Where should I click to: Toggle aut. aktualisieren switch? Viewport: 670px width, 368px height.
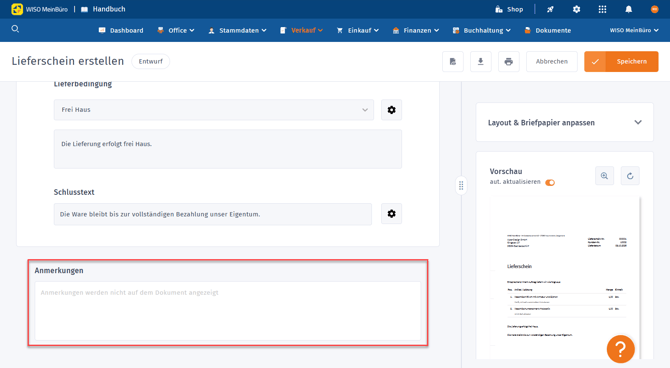coord(550,183)
